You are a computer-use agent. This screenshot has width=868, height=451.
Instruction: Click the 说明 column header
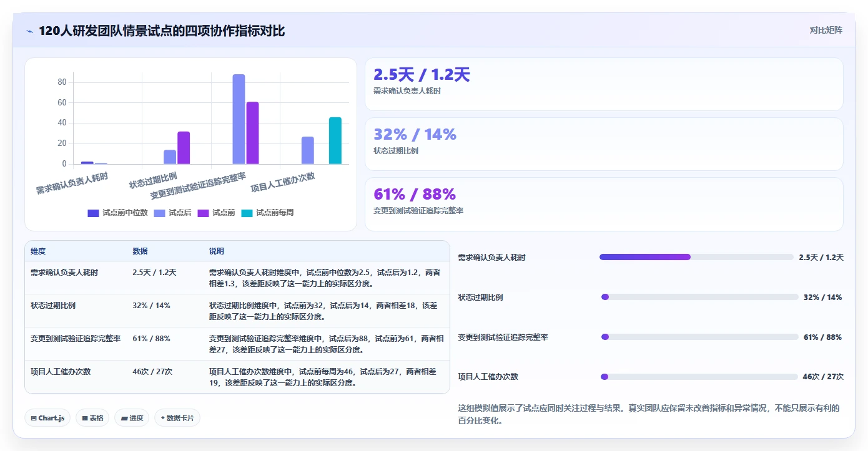tap(217, 251)
